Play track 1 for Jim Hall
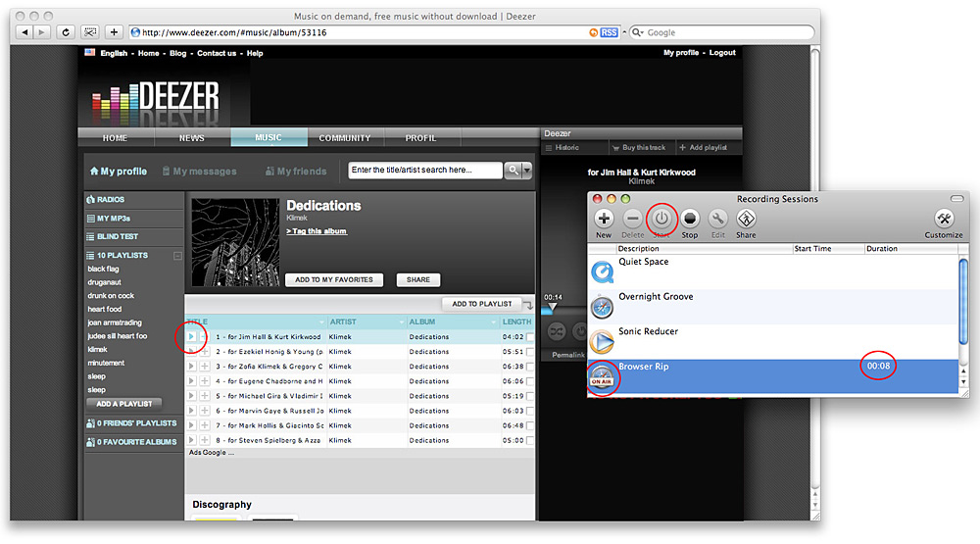Image resolution: width=980 pixels, height=544 pixels. pos(191,336)
